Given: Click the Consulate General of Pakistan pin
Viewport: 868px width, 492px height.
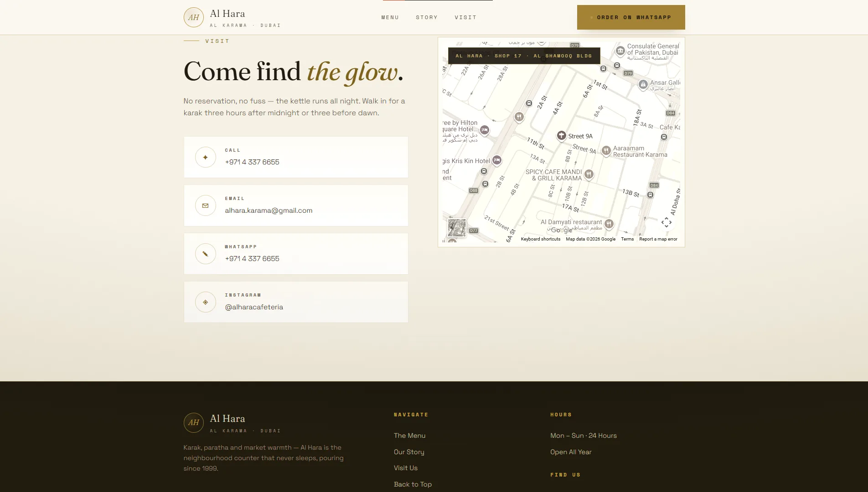Looking at the screenshot, I should click(620, 51).
